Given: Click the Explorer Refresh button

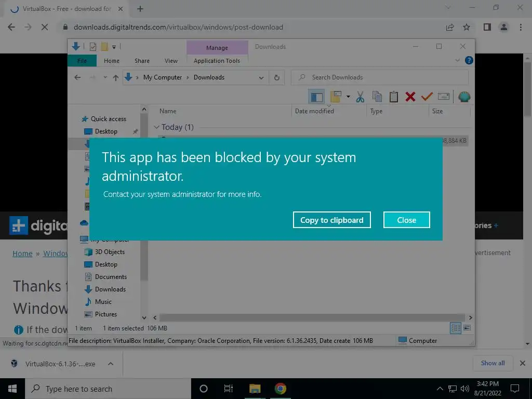Looking at the screenshot, I should (277, 77).
